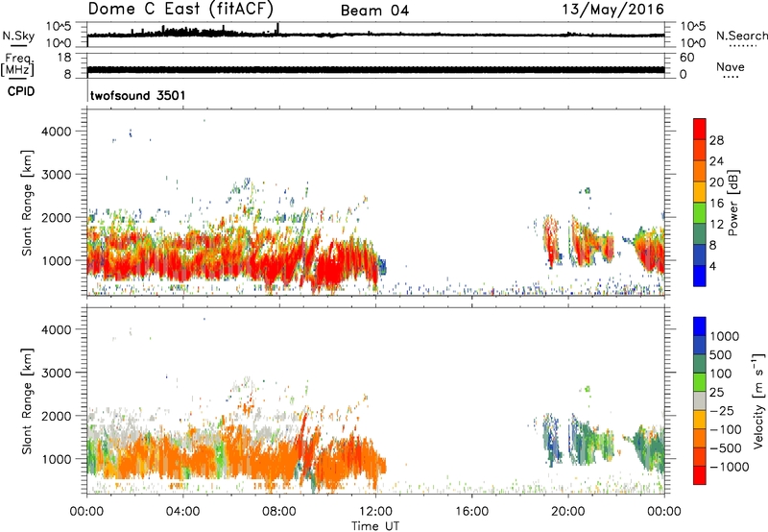768x532 pixels.
Task: Select the "3000" tick of the velocity panel
Action: [57, 373]
